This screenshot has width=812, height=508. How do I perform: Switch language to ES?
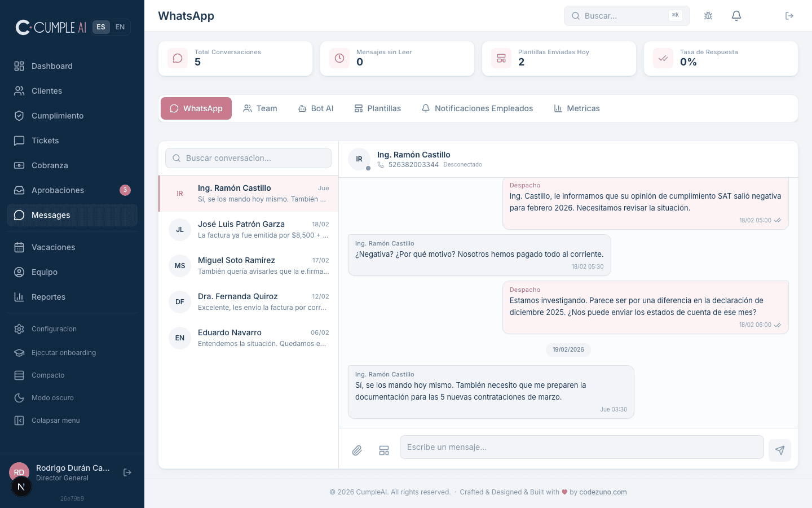[x=101, y=27]
